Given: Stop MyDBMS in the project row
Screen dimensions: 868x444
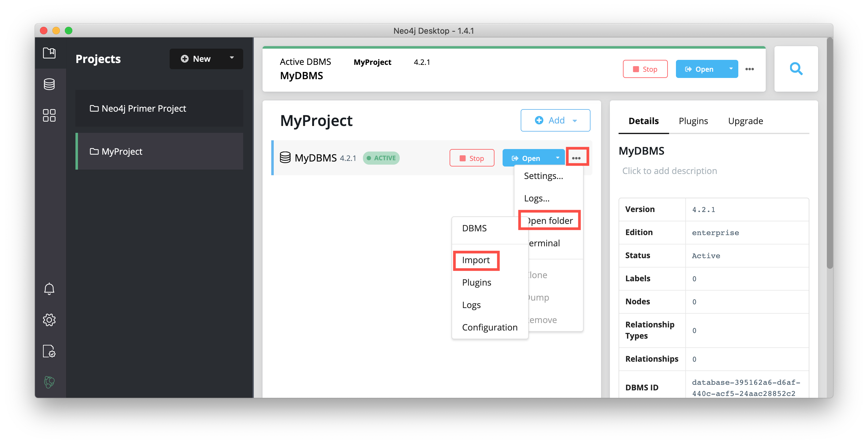Looking at the screenshot, I should click(472, 158).
